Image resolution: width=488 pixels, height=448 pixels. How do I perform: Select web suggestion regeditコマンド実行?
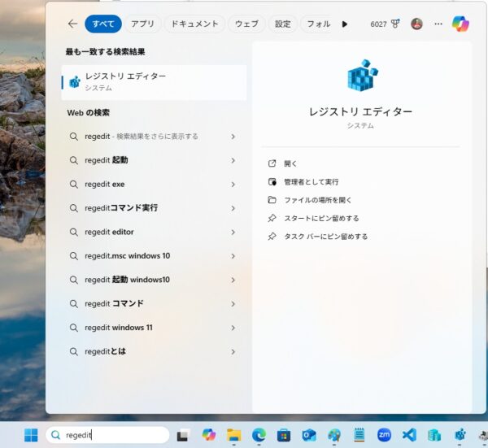tap(153, 208)
